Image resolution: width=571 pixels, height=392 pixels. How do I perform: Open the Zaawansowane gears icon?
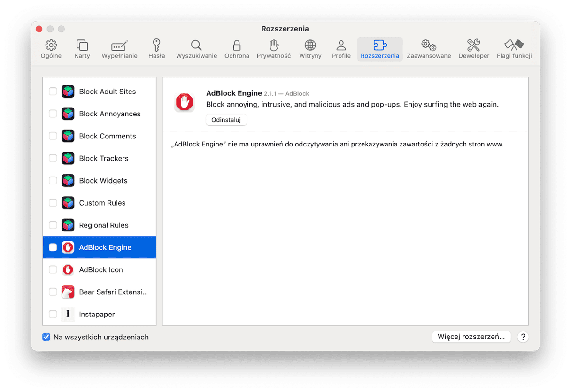[429, 46]
